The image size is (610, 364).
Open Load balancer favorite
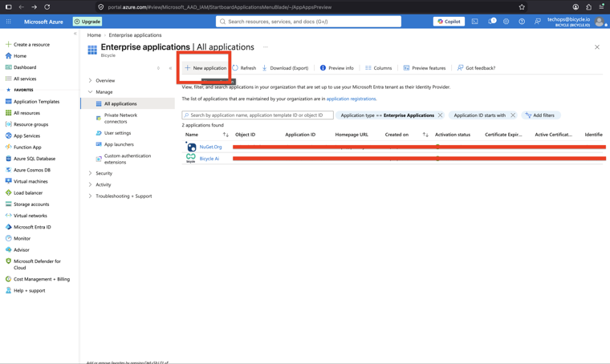pos(24,192)
